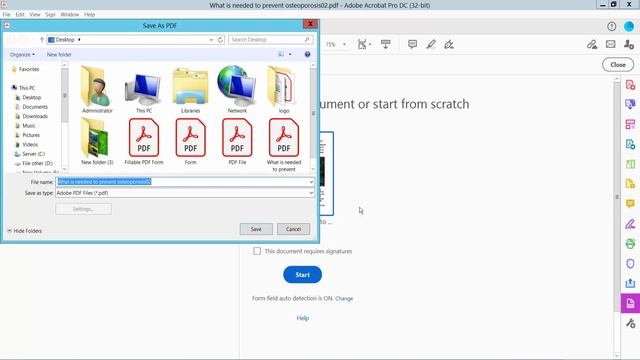
Task: Open the Create PDF tool in right sidebar
Action: (630, 84)
